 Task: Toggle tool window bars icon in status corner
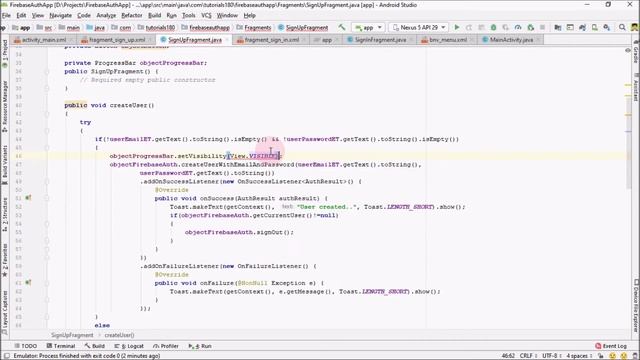7,356
